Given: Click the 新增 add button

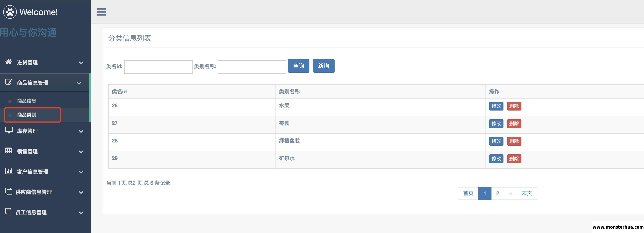Looking at the screenshot, I should 324,66.
